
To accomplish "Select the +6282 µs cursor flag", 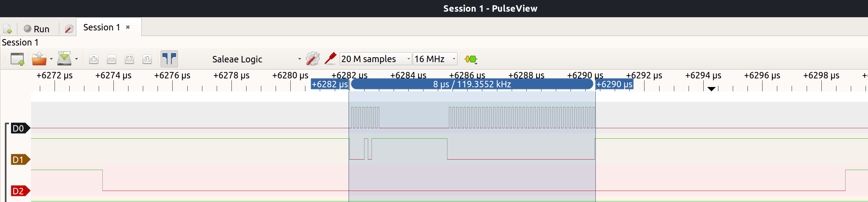I will click(329, 85).
